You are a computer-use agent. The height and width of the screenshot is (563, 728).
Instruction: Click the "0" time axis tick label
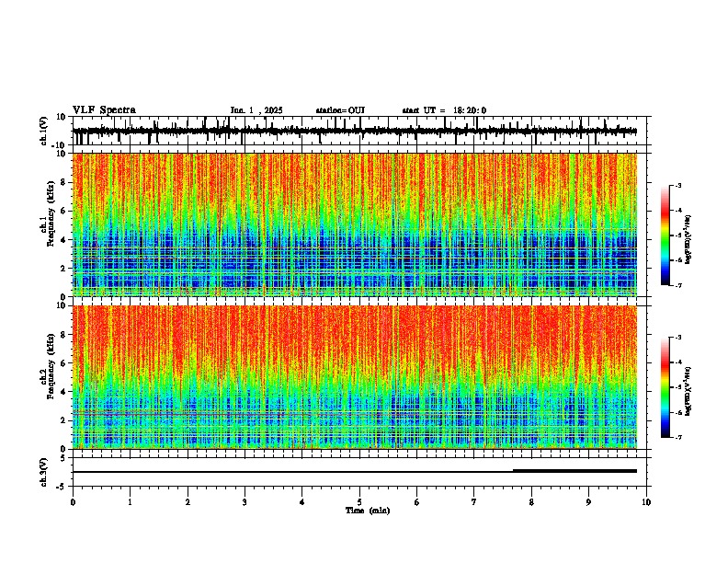click(73, 502)
